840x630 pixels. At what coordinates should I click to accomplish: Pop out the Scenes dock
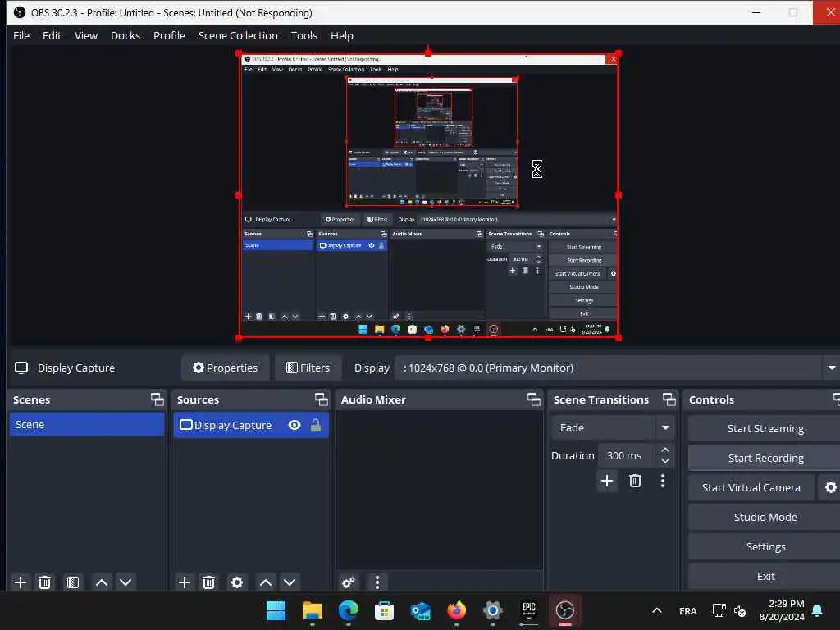click(x=157, y=399)
